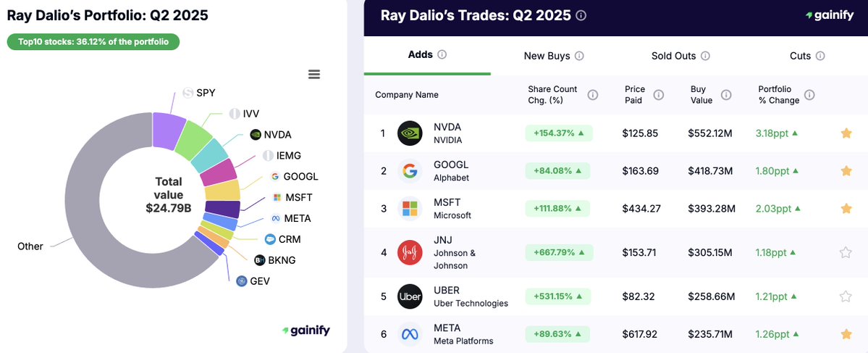
Task: Click the info icon next to Price Paid
Action: 658,95
